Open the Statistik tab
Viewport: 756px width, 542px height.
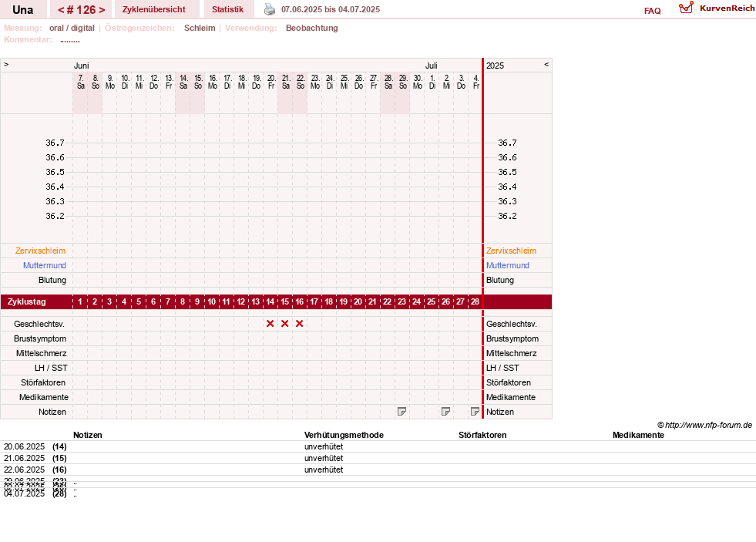[227, 9]
